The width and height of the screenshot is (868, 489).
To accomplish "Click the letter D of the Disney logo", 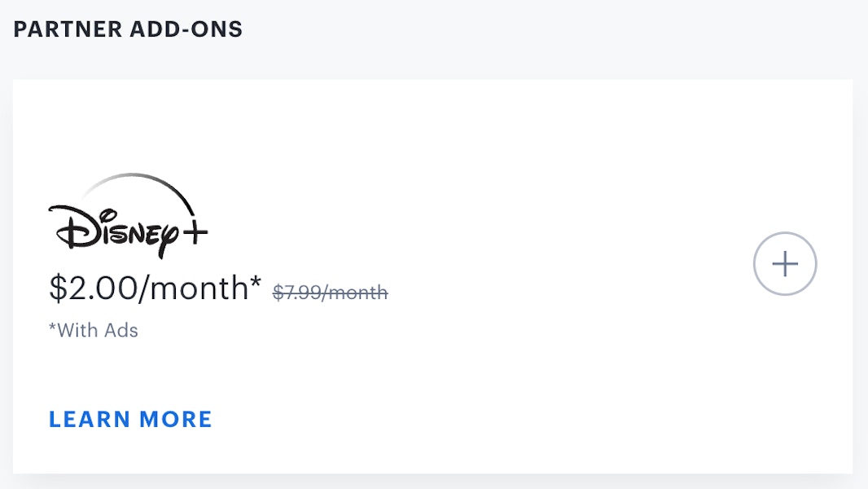I will click(x=73, y=227).
